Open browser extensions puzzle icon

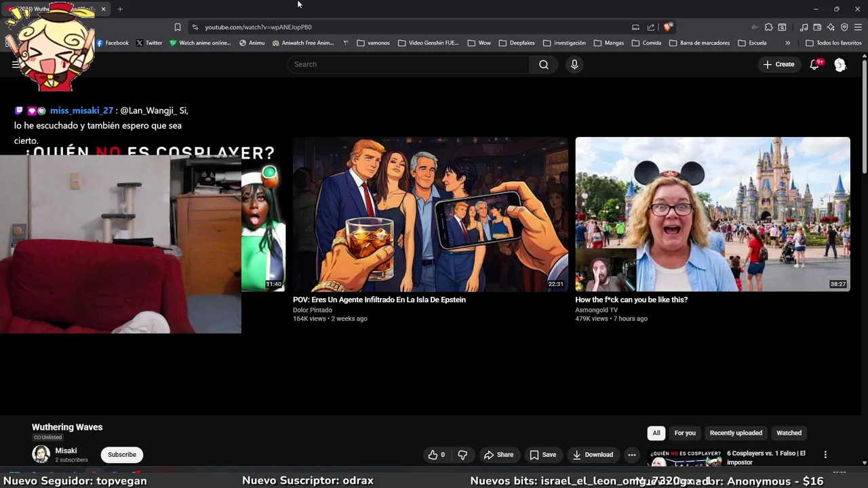[768, 27]
